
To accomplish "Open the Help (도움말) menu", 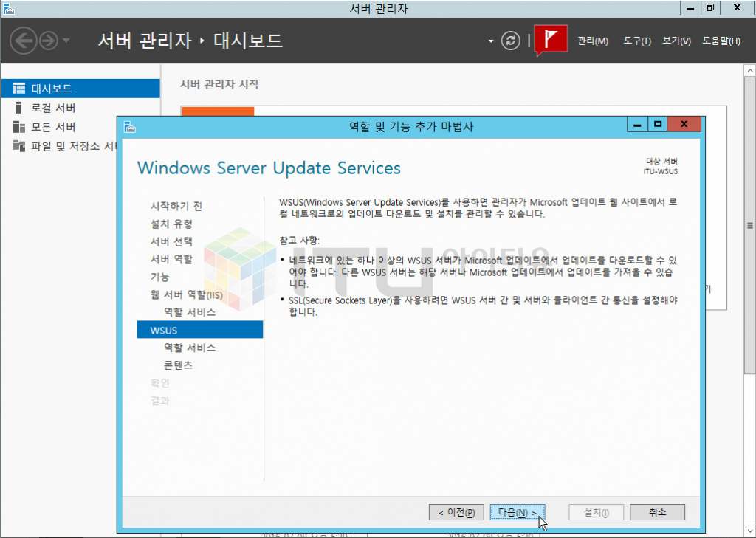I will [721, 41].
